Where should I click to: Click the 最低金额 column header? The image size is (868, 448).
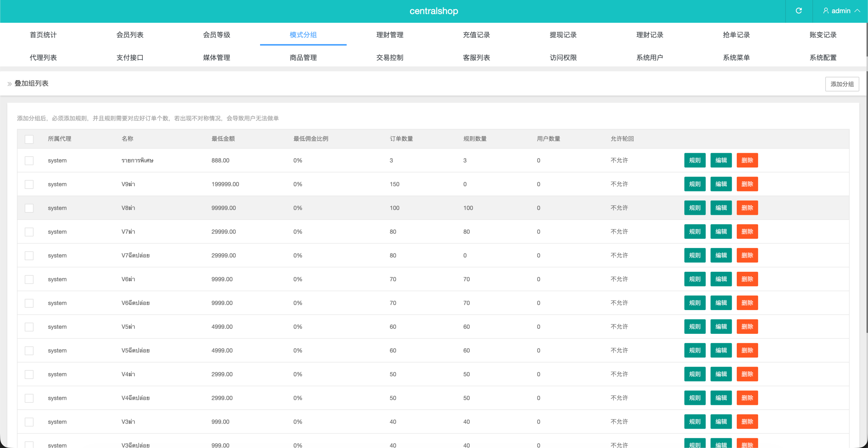point(223,139)
